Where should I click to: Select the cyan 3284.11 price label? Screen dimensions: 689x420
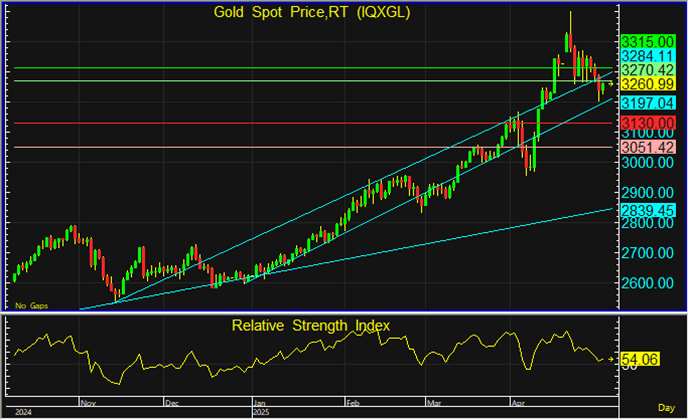click(647, 56)
